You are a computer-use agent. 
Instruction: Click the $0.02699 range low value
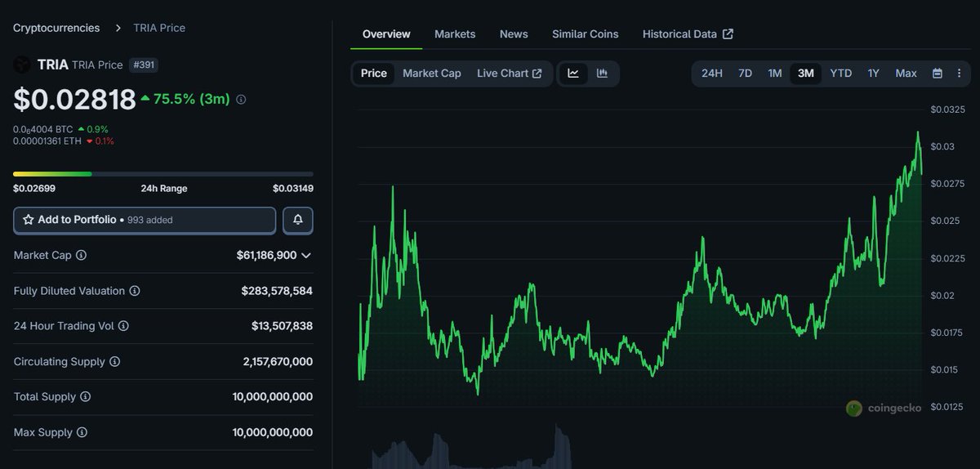(33, 189)
